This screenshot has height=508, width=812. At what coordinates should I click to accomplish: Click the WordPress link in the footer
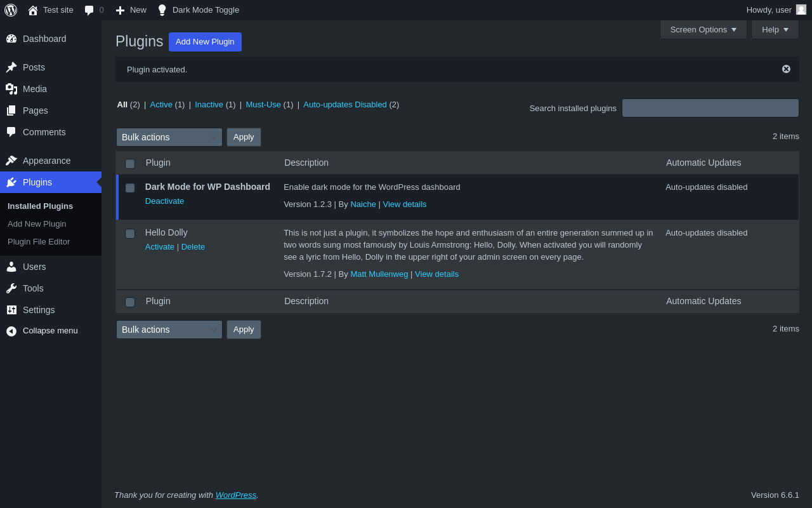tap(236, 495)
